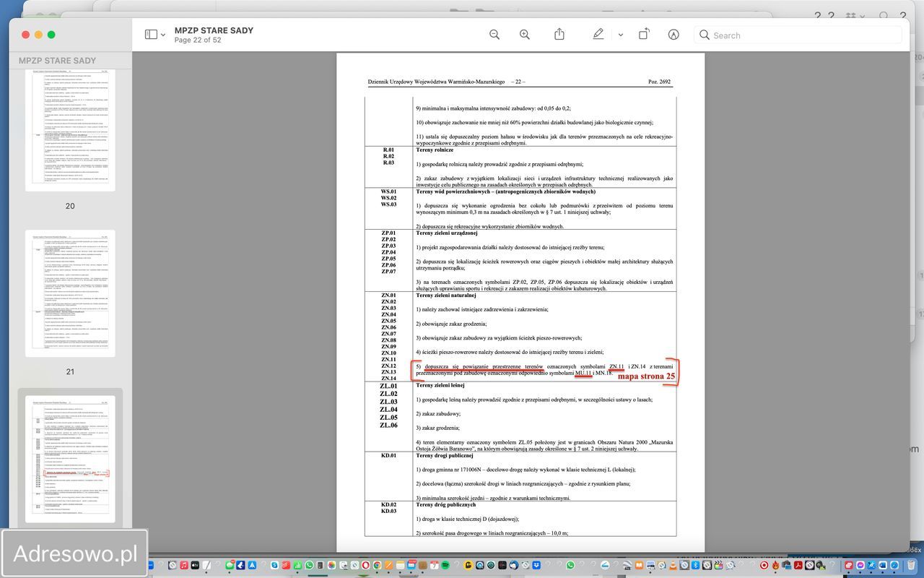The width and height of the screenshot is (924, 578).
Task: Click the 'ZL.01' symbol cell
Action: click(388, 387)
